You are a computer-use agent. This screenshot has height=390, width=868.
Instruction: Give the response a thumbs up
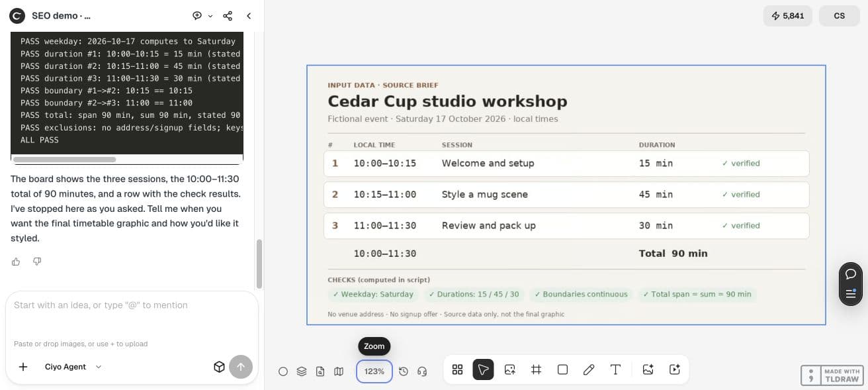point(16,262)
